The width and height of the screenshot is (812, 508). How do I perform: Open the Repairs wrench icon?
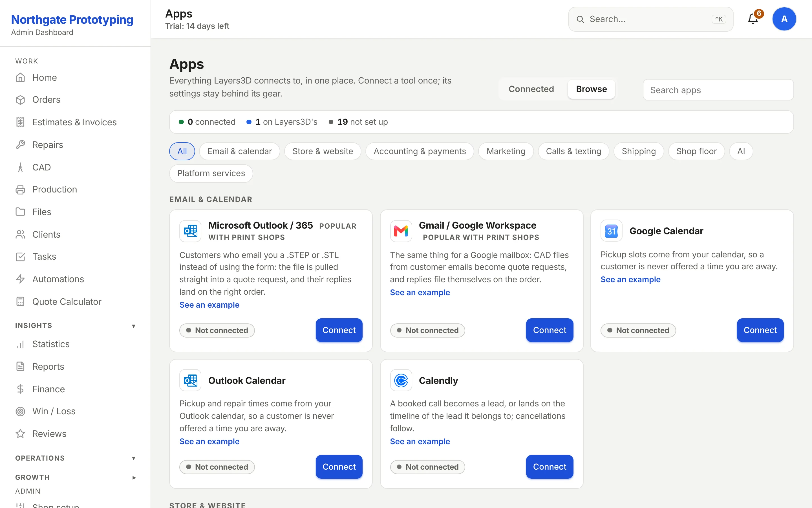tap(21, 145)
